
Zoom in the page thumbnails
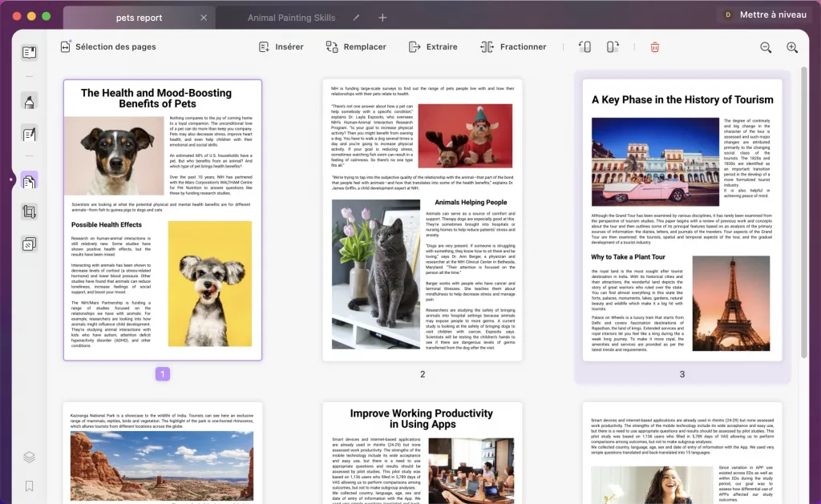[792, 47]
